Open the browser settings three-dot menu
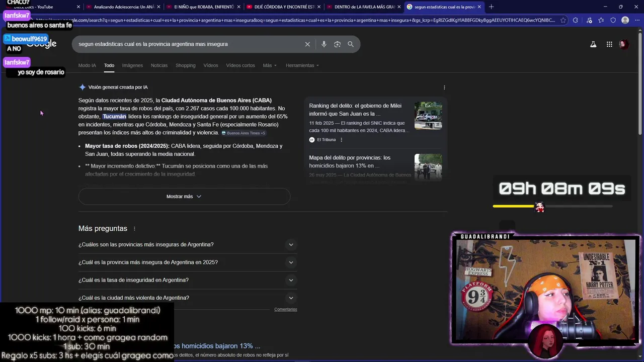This screenshot has height=362, width=644. [x=636, y=20]
